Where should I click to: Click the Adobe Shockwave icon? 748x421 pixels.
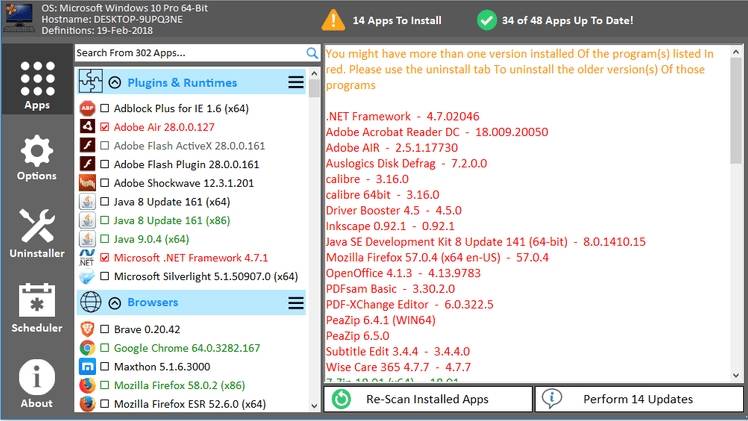pyautogui.click(x=87, y=183)
